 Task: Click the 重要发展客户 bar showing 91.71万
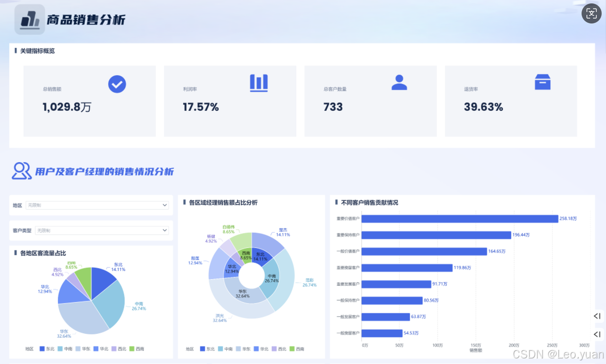tap(397, 284)
